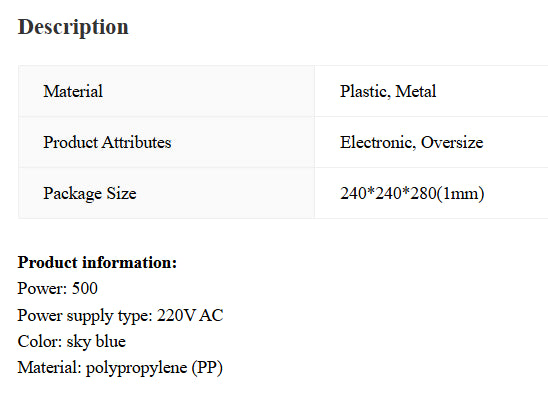Click the Electronic, Oversize value
This screenshot has height=395, width=548.
412,142
